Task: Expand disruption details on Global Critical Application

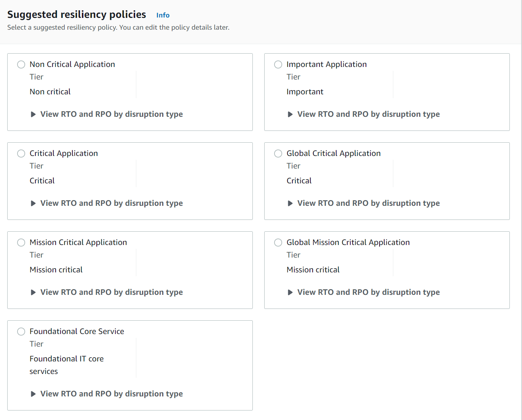Action: (290, 203)
